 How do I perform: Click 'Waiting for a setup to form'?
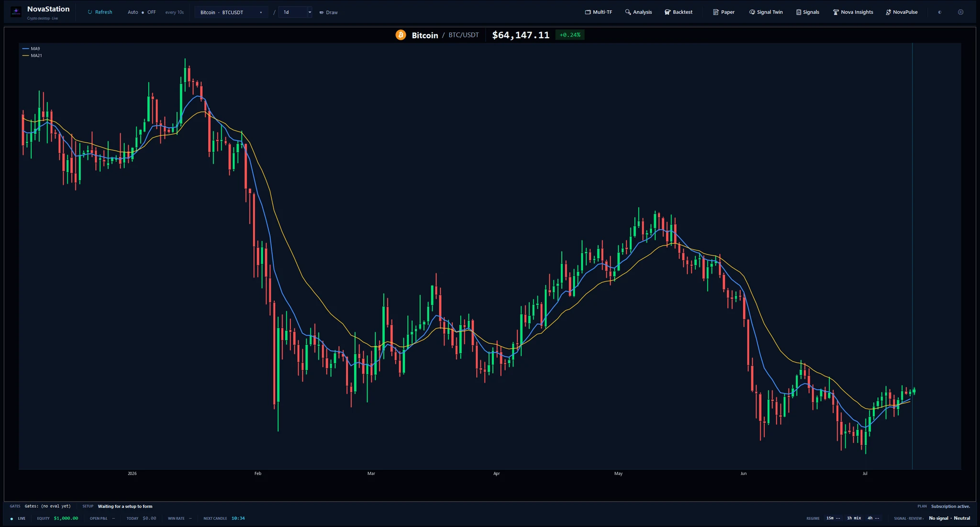[x=125, y=506]
